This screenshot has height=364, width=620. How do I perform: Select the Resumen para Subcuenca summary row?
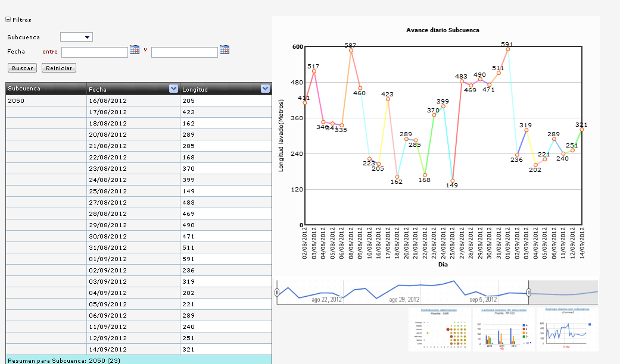(138, 360)
